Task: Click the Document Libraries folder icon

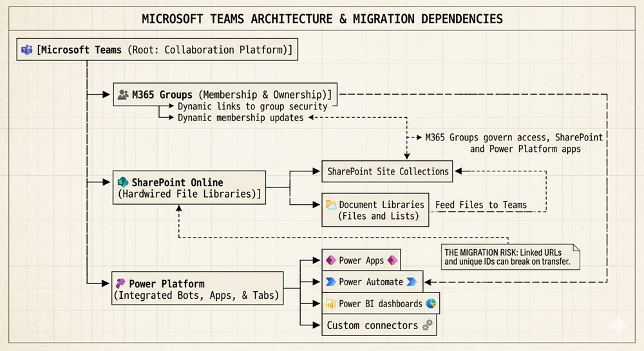Action: pos(331,204)
